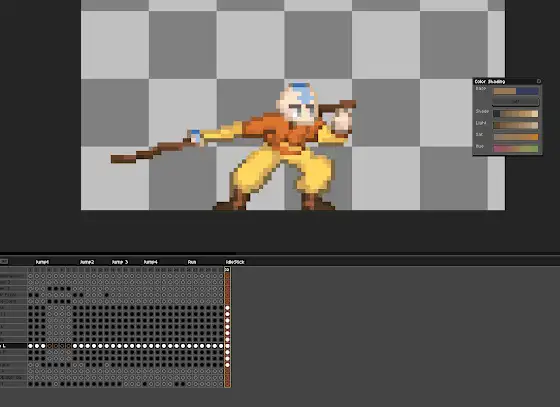Pick the lightest swatch in the Shade row

point(535,114)
